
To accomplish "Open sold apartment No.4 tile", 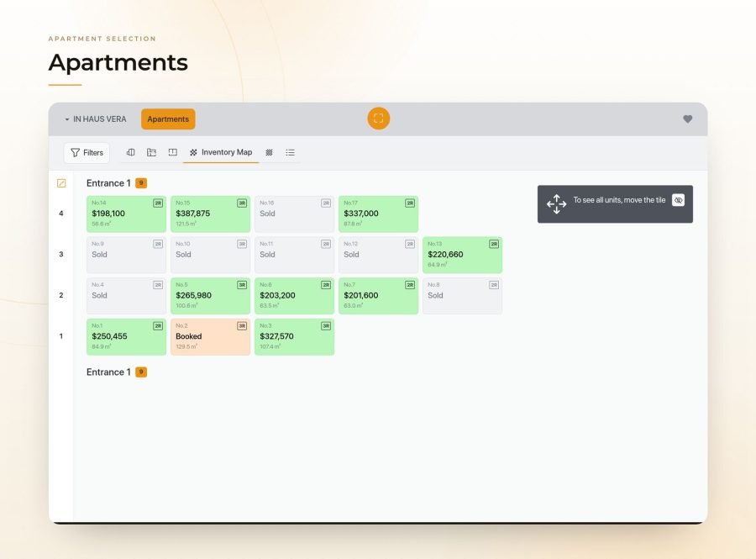I will click(126, 296).
